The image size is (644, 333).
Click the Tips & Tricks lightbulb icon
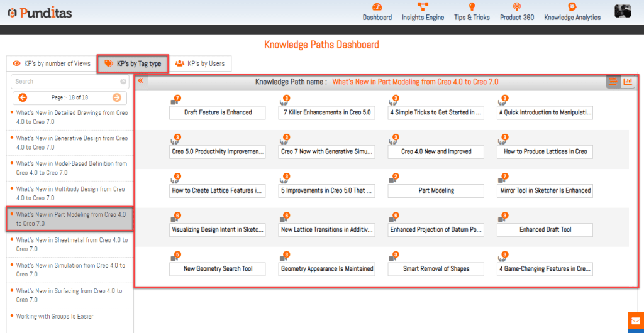tap(472, 7)
